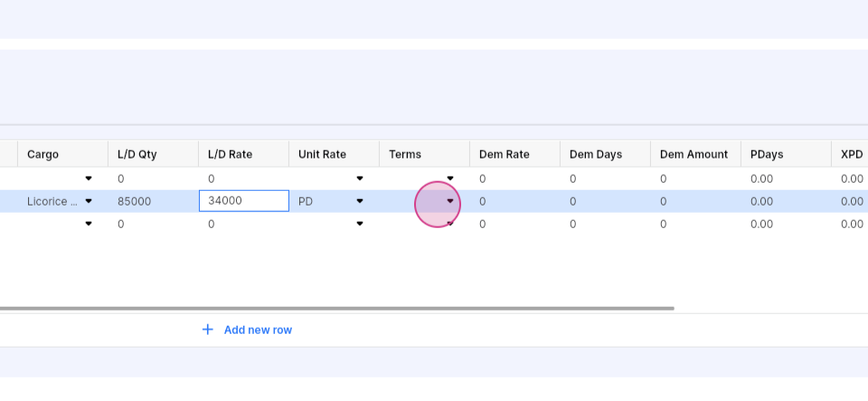This screenshot has width=868, height=401.
Task: Click the Add new row link
Action: (258, 330)
